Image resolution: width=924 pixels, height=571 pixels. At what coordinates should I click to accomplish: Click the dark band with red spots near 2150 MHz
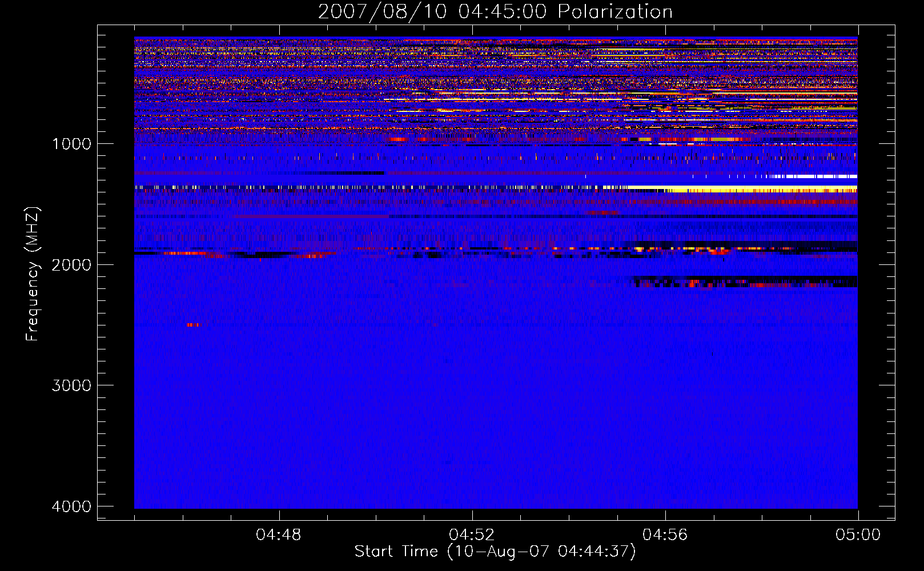tap(745, 282)
